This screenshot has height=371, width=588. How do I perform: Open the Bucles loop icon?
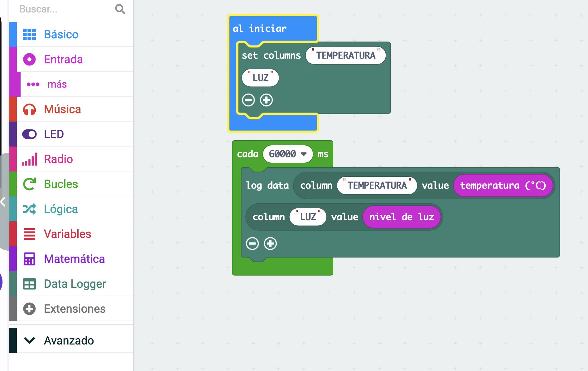pos(29,184)
